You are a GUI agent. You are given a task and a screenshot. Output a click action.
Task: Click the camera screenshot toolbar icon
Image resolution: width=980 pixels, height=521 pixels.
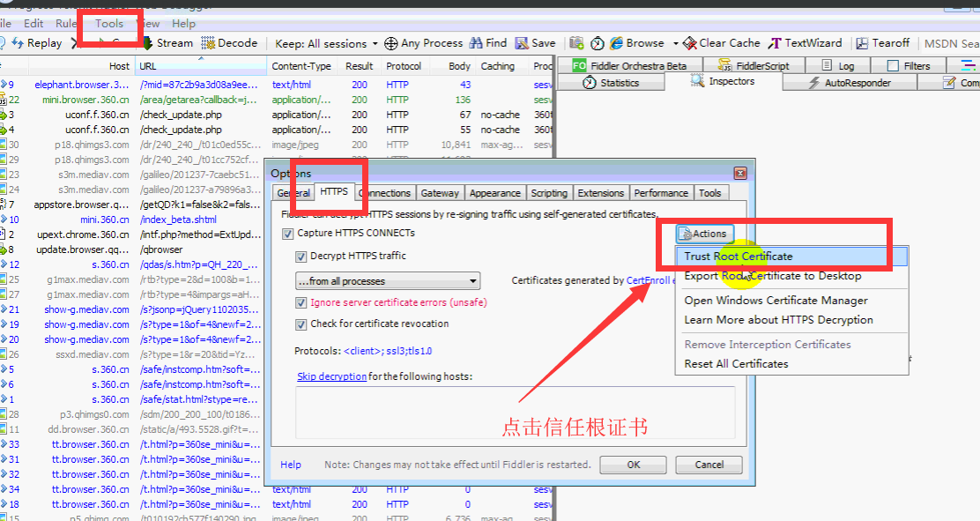[x=576, y=43]
